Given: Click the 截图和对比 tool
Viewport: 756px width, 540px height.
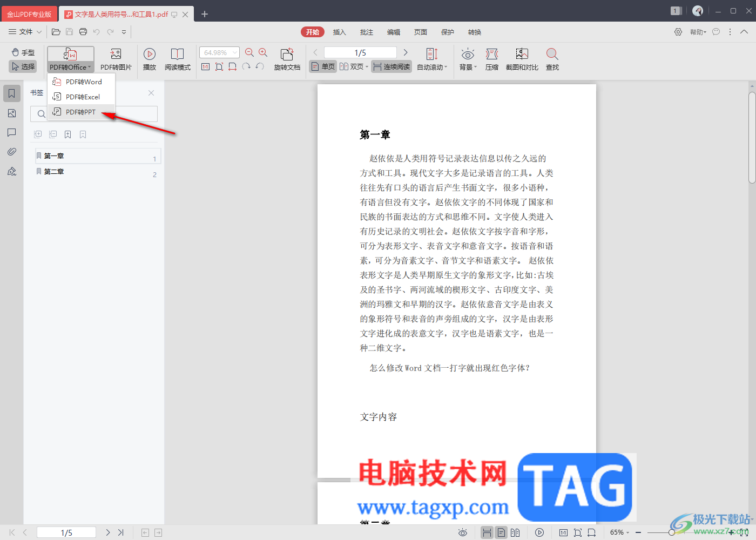Looking at the screenshot, I should (522, 59).
